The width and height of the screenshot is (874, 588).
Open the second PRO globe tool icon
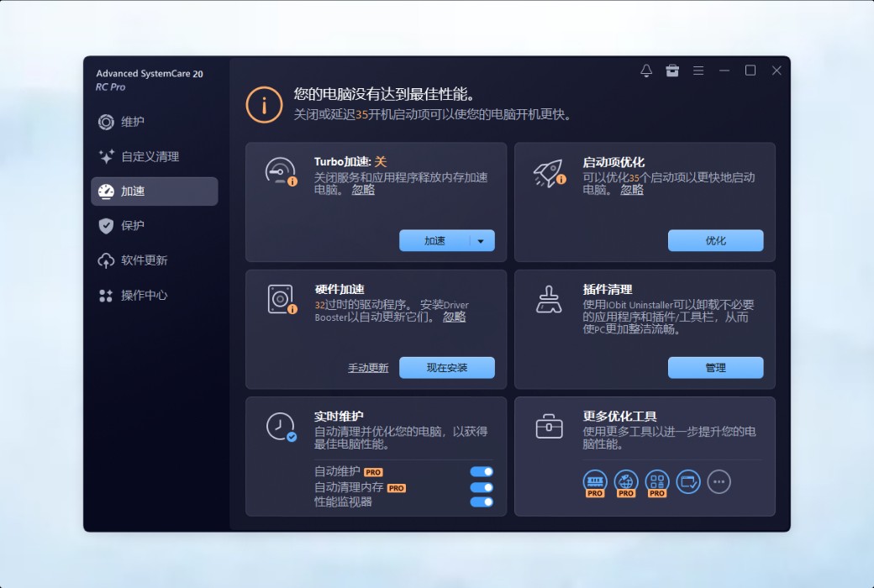[x=626, y=483]
